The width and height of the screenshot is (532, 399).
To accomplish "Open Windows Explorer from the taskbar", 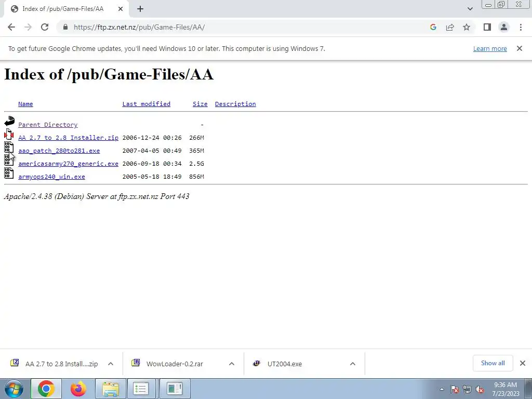I will coord(111,389).
